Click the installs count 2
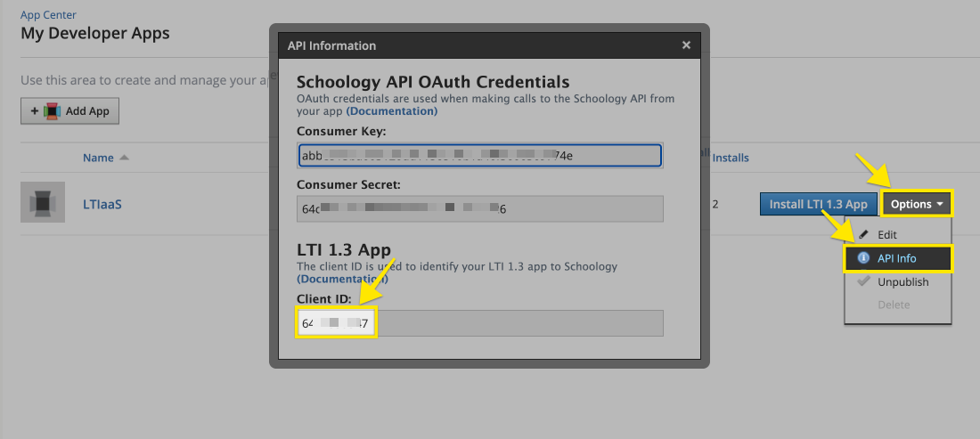Image resolution: width=980 pixels, height=439 pixels. click(x=715, y=204)
